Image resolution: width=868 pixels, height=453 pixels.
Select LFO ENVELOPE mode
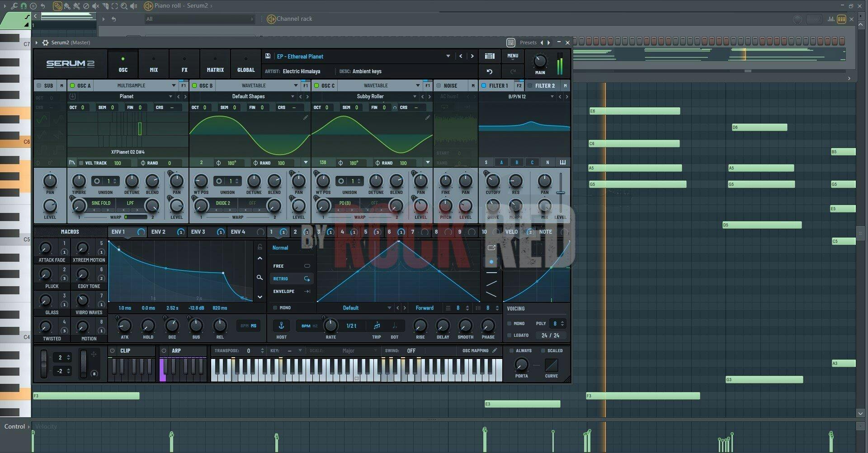click(x=291, y=291)
